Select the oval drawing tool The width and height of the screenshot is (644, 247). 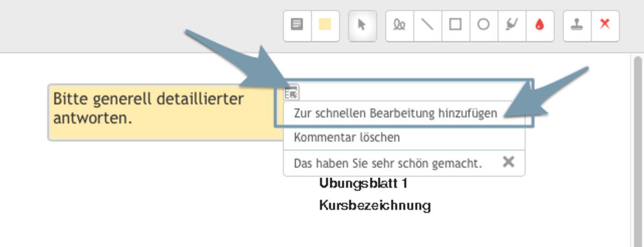(484, 25)
